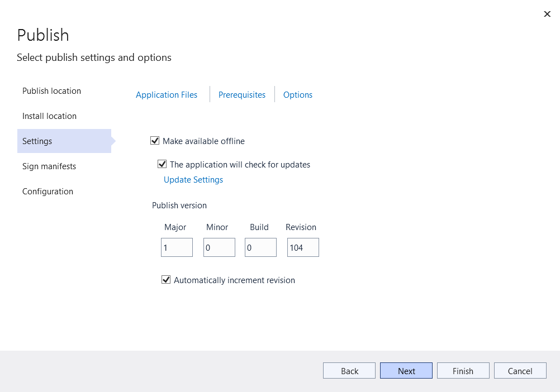The height and width of the screenshot is (392, 560).
Task: Switch to the Prerequisites tab
Action: [x=242, y=95]
